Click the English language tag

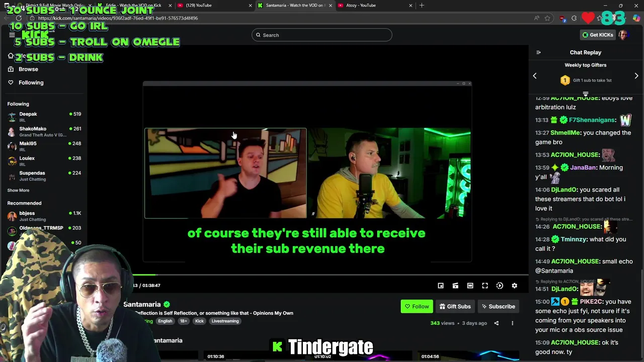click(165, 321)
